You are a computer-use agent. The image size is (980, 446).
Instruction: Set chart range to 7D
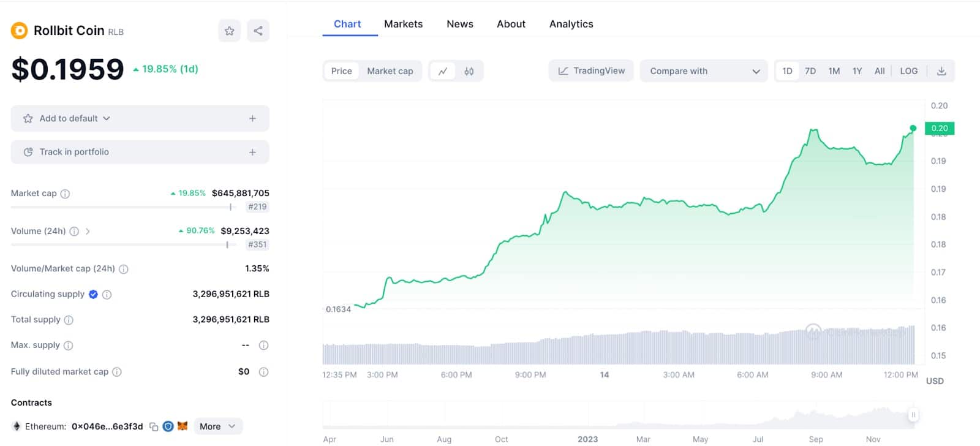[810, 71]
